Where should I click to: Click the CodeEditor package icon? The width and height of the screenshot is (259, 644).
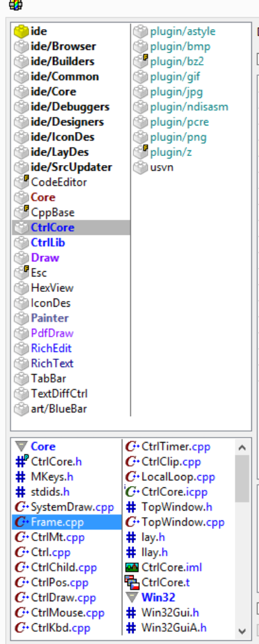coord(21,182)
